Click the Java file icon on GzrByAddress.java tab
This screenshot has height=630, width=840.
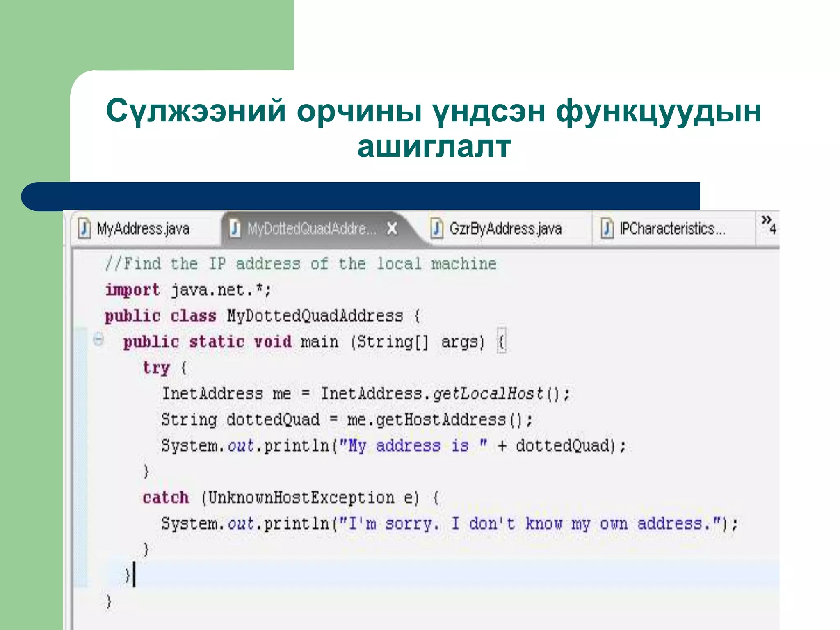[x=437, y=228]
